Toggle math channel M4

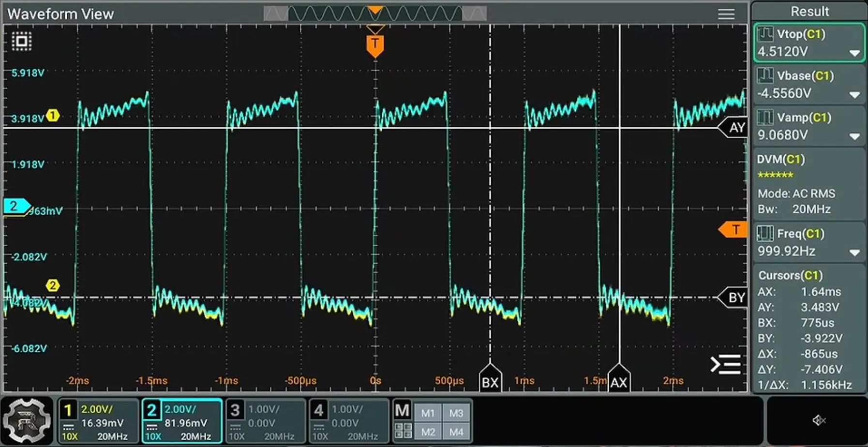click(x=456, y=432)
